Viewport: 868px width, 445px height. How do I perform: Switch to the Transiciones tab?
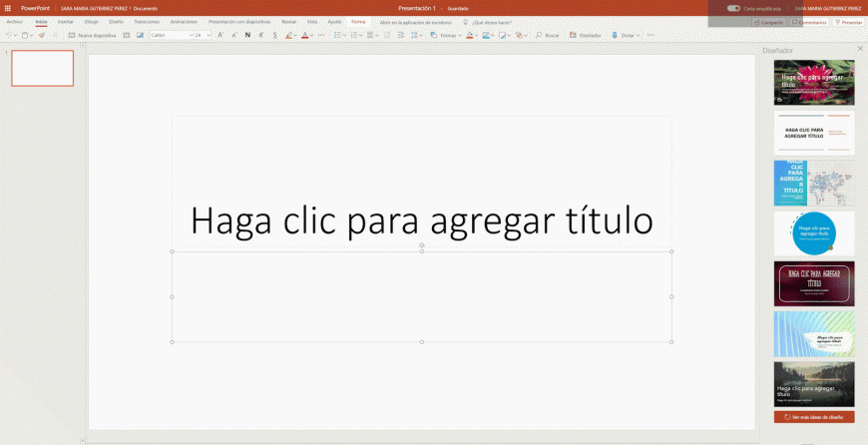147,22
